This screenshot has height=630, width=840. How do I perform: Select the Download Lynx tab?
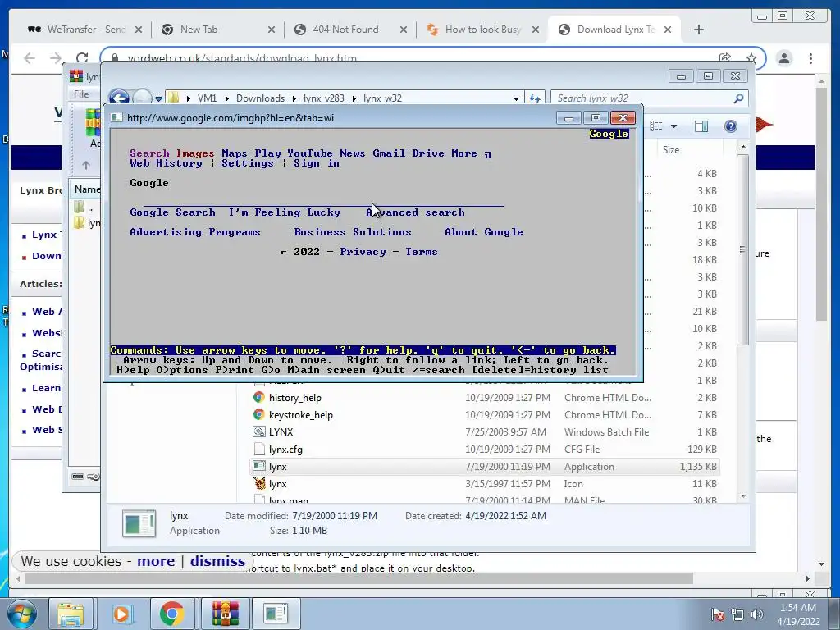[614, 30]
